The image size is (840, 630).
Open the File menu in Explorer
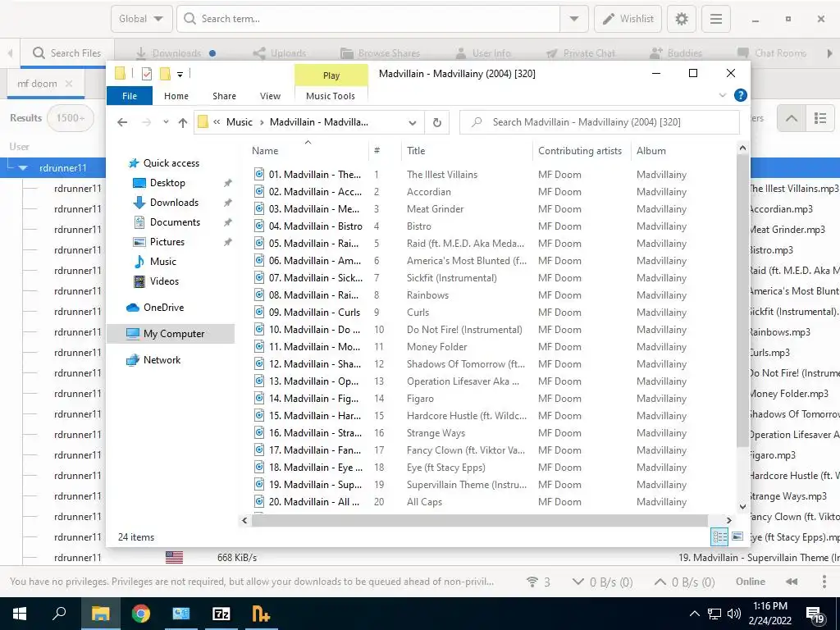tap(129, 96)
